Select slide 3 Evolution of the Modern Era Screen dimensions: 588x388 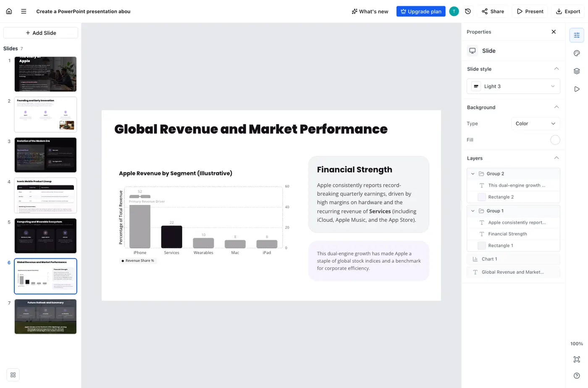pos(45,155)
